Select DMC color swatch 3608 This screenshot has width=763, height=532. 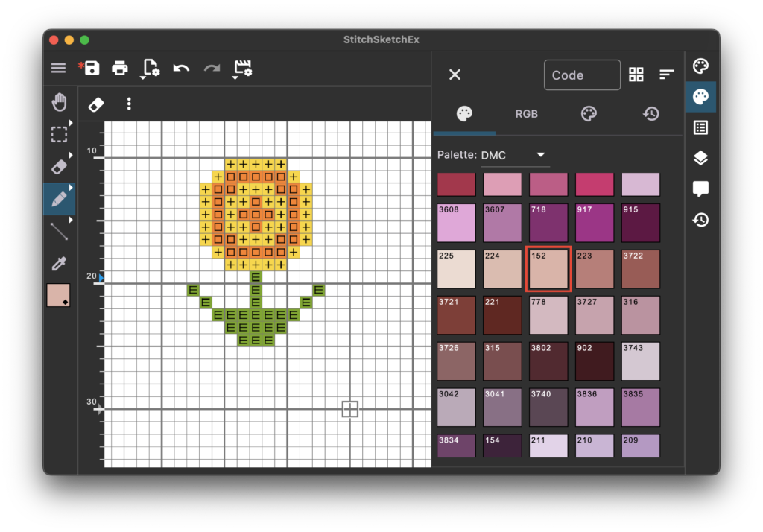(457, 223)
